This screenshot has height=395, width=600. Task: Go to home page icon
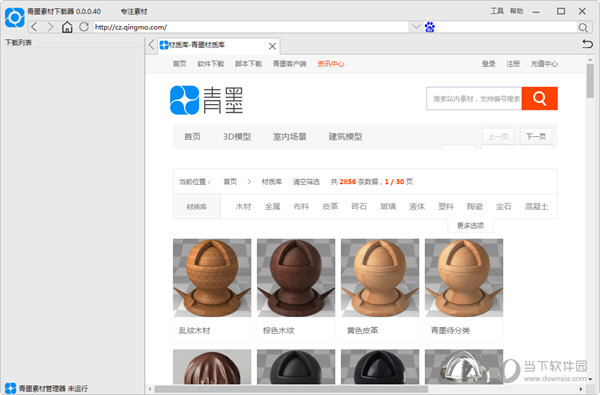(x=67, y=27)
